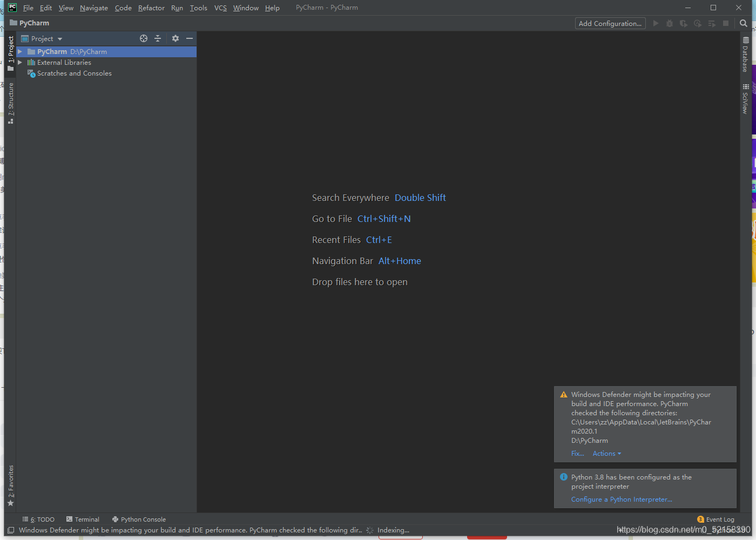Click the Concurrency Diagram icon
Viewport: 756px width, 540px height.
pos(712,23)
